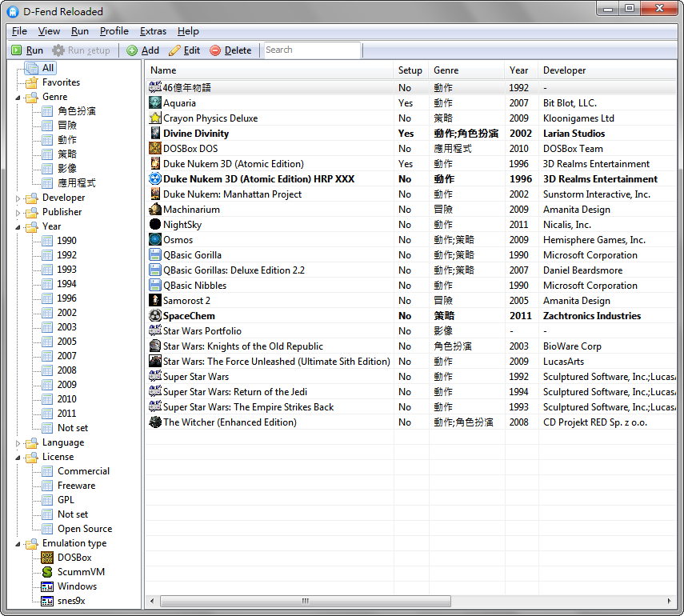Expand the Publisher tree node
Viewport: 684px width, 616px height.
pos(18,213)
